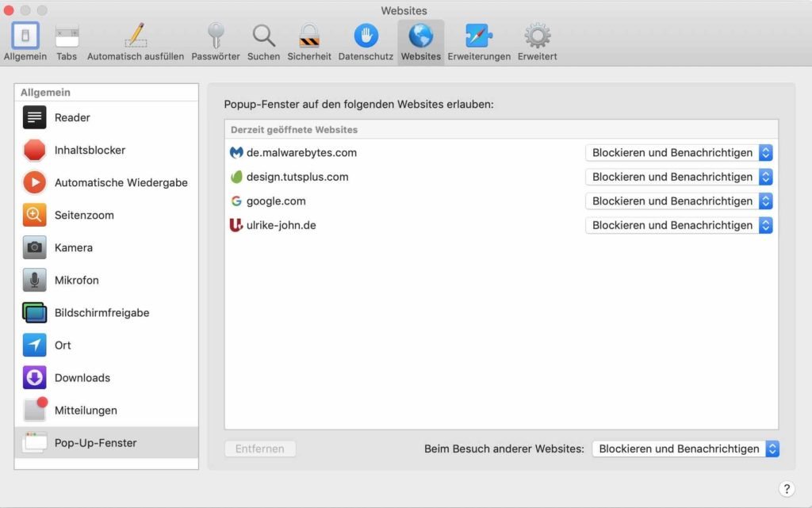This screenshot has width=812, height=508.
Task: Open the Passwörter preferences tab
Action: [x=216, y=40]
